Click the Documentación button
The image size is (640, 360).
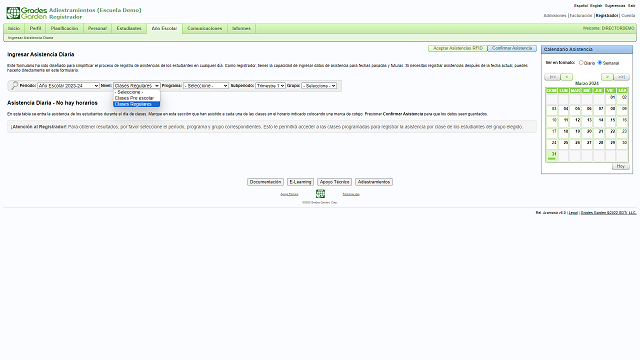pos(265,182)
